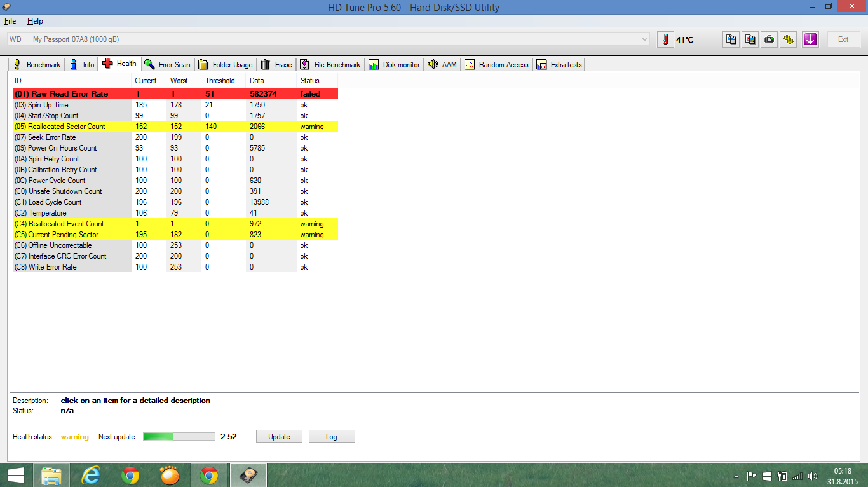The image size is (868, 487).
Task: Click the orange health status warning text
Action: click(x=75, y=437)
